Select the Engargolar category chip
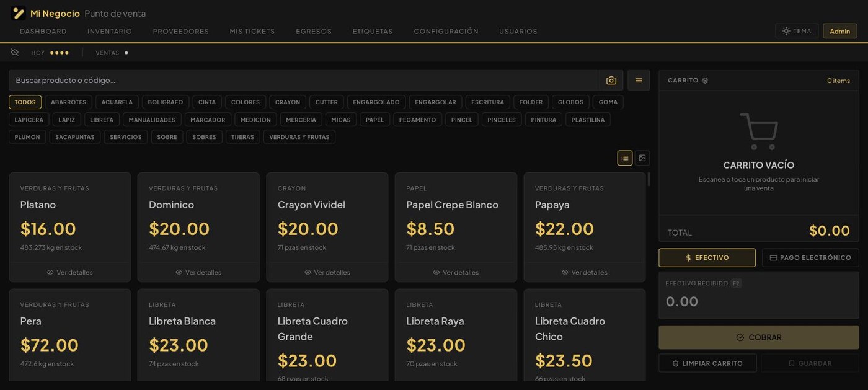868x390 pixels. click(x=435, y=102)
